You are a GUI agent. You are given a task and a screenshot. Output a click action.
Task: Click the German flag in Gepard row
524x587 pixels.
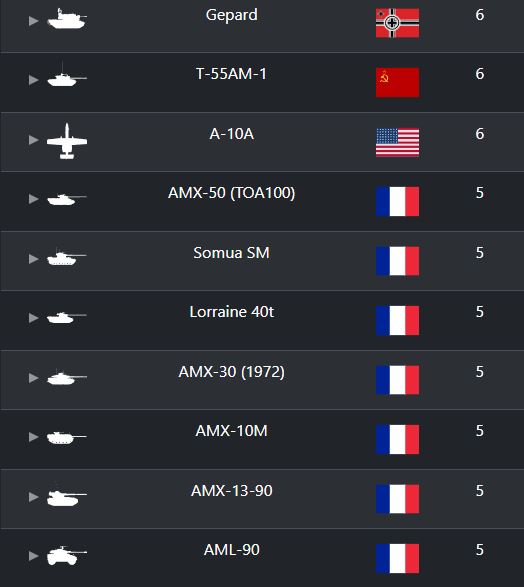[x=397, y=23]
